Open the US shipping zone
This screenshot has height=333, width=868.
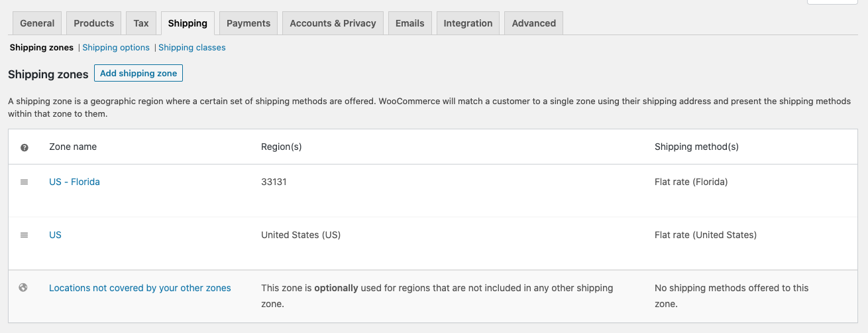[x=55, y=235]
